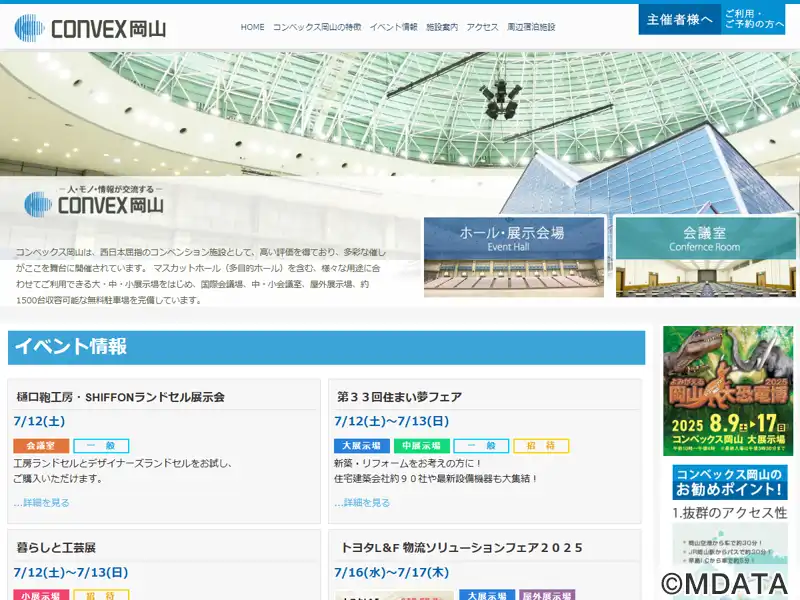Click the 大展示場 tag on トヨタL&F event
This screenshot has height=600, width=800.
click(x=487, y=595)
